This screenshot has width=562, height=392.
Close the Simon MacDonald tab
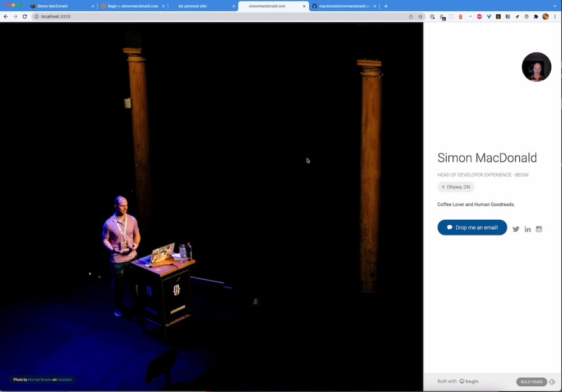(93, 6)
